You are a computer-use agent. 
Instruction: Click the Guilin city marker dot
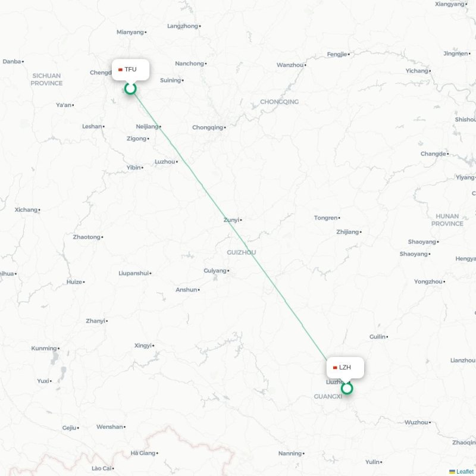387,337
